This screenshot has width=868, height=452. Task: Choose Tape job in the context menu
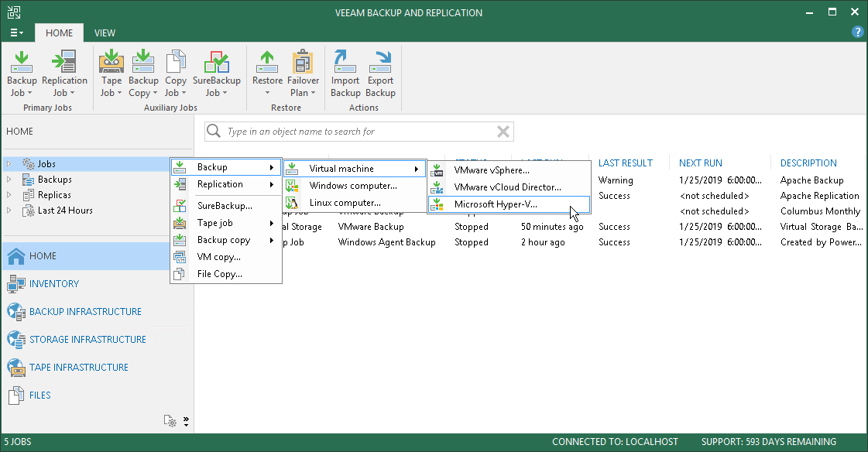pos(226,223)
